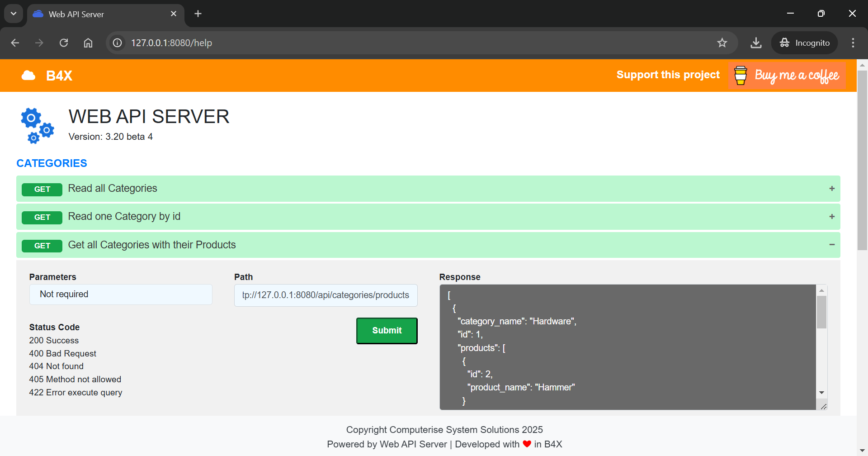868x456 pixels.
Task: Expand the Read one Category by id section
Action: (832, 216)
